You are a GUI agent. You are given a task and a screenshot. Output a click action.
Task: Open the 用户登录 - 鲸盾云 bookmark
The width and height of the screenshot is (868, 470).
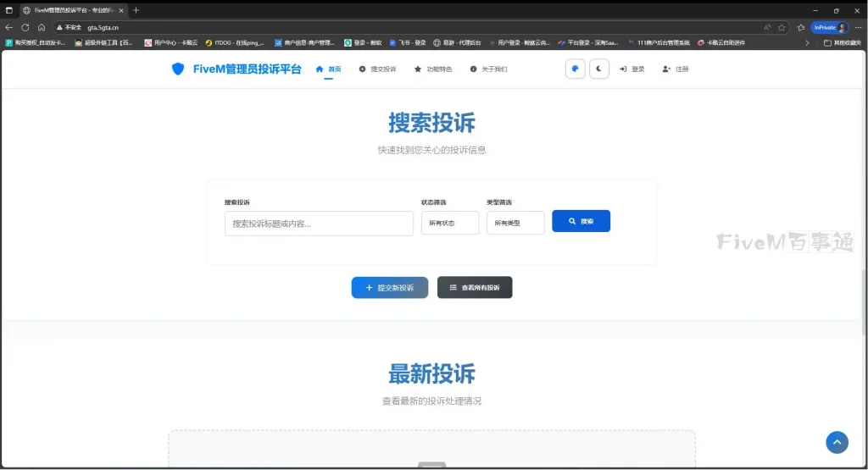tap(520, 42)
